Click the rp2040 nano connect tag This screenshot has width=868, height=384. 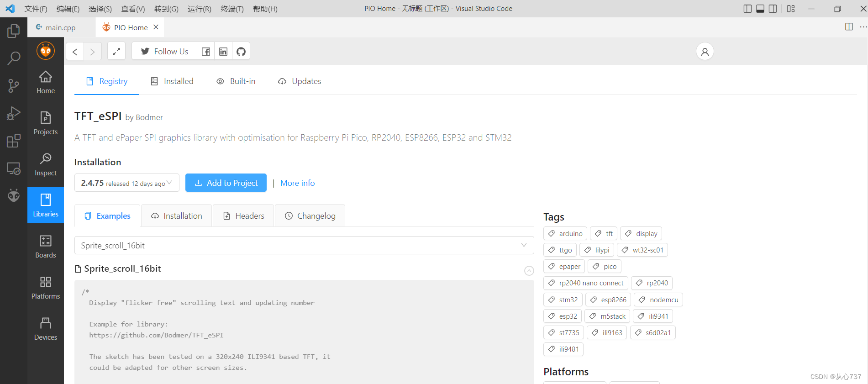click(586, 283)
